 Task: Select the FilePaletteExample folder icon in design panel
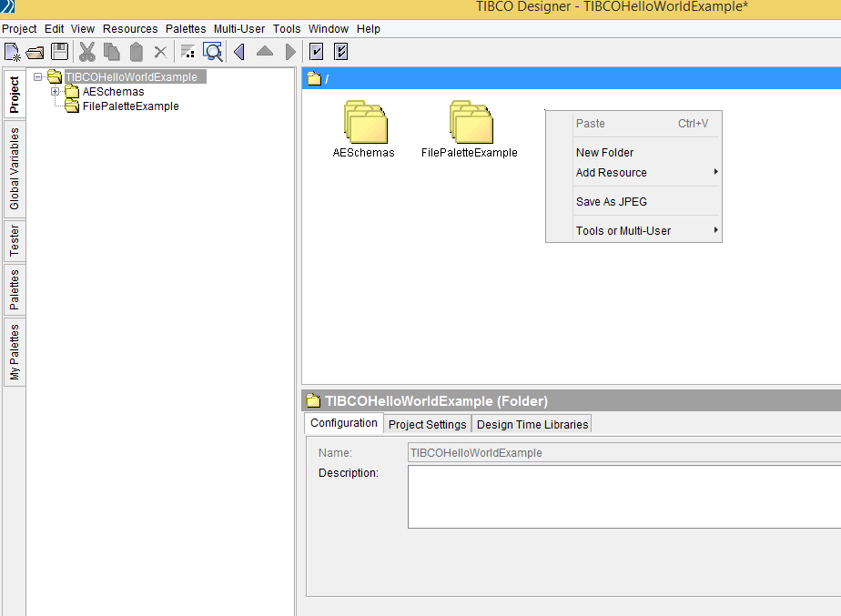[471, 122]
